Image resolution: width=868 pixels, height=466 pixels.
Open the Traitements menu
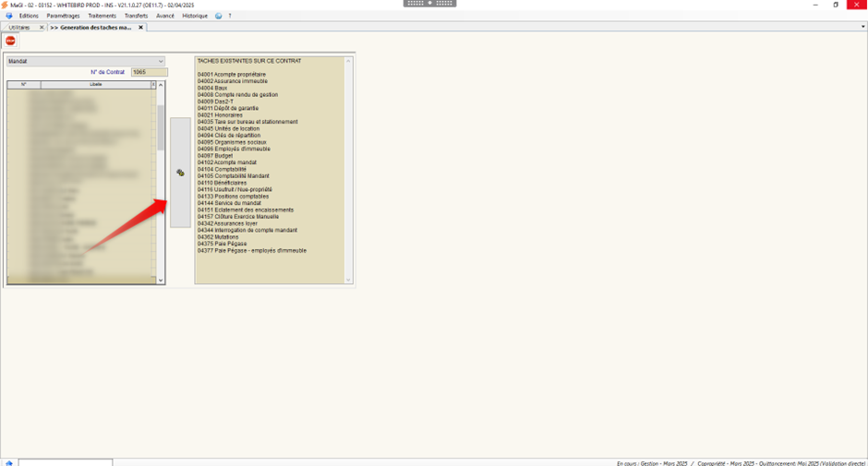point(102,16)
